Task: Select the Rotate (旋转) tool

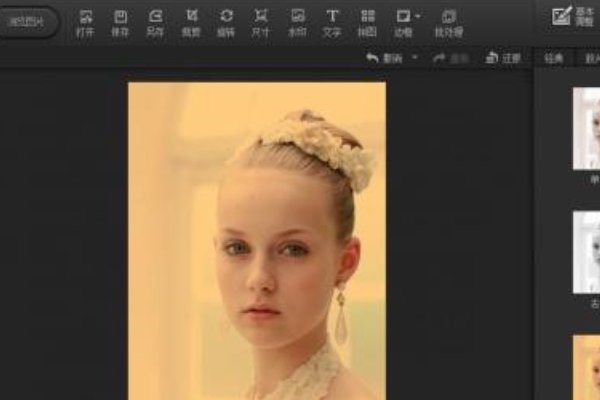Action: 226,21
